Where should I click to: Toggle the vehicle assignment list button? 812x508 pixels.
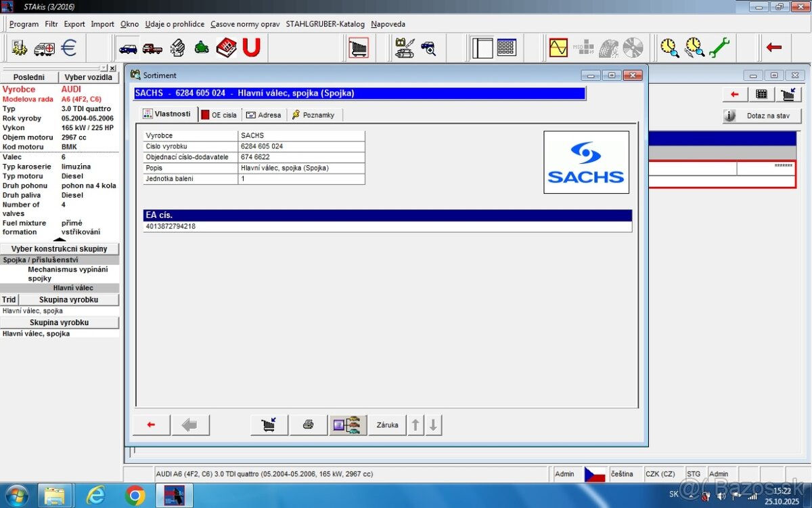348,425
